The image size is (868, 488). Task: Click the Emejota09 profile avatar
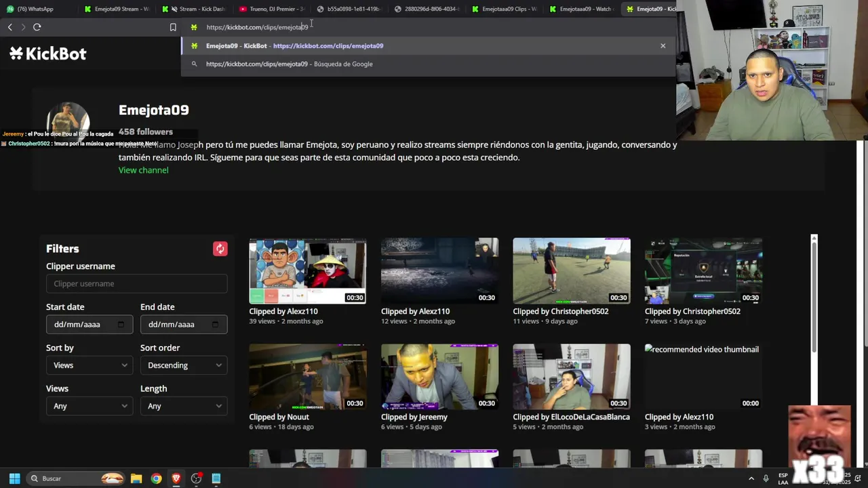pyautogui.click(x=68, y=121)
